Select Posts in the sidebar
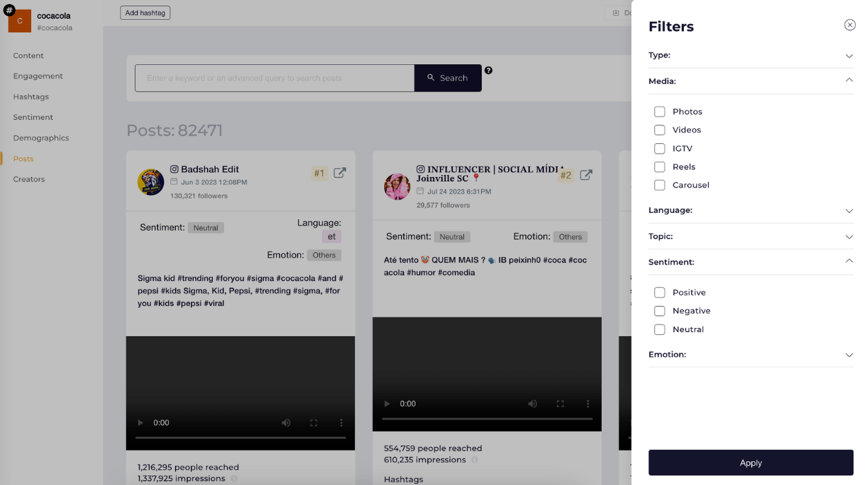Image resolution: width=868 pixels, height=485 pixels. click(x=23, y=158)
